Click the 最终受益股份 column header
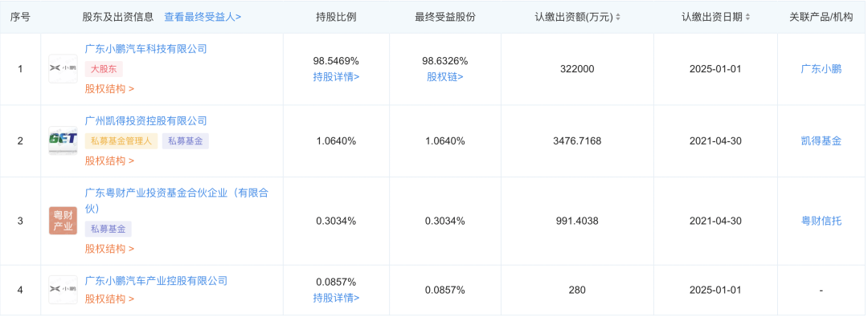The image size is (868, 317). pos(445,17)
